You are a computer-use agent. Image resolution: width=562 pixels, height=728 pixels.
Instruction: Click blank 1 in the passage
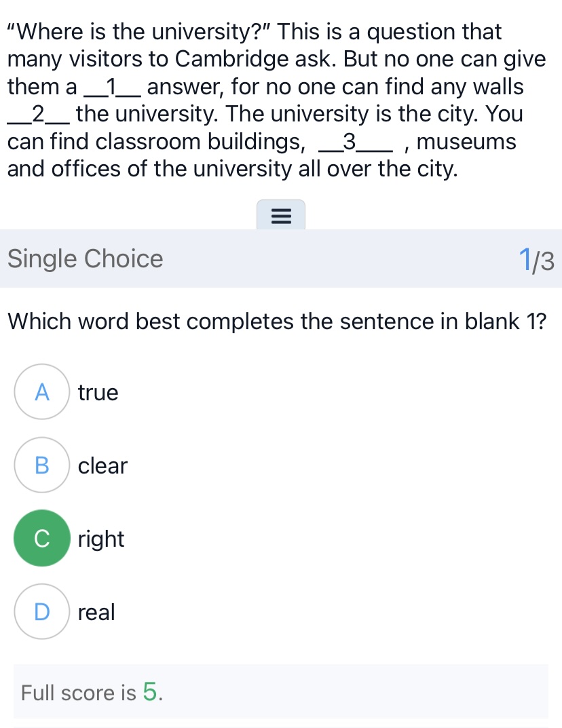tap(112, 87)
